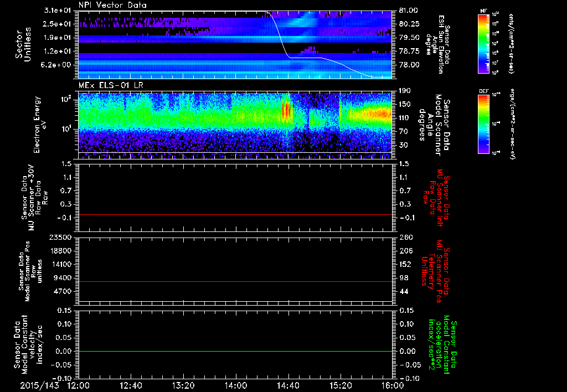567x392 pixels.
Task: Click the red line in the MU Scanner +30V panel
Action: click(x=235, y=214)
